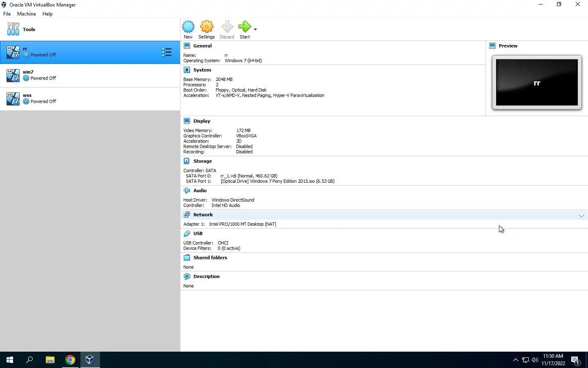588x368 pixels.
Task: Click the Windows DirectSound host driver value
Action: click(233, 200)
